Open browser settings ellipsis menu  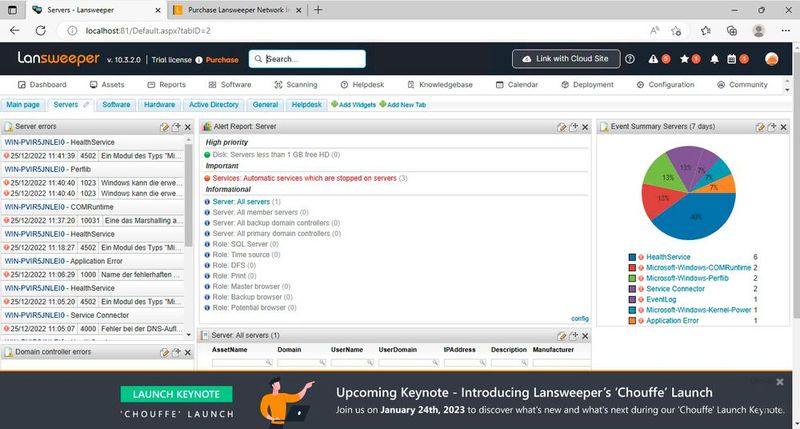785,31
